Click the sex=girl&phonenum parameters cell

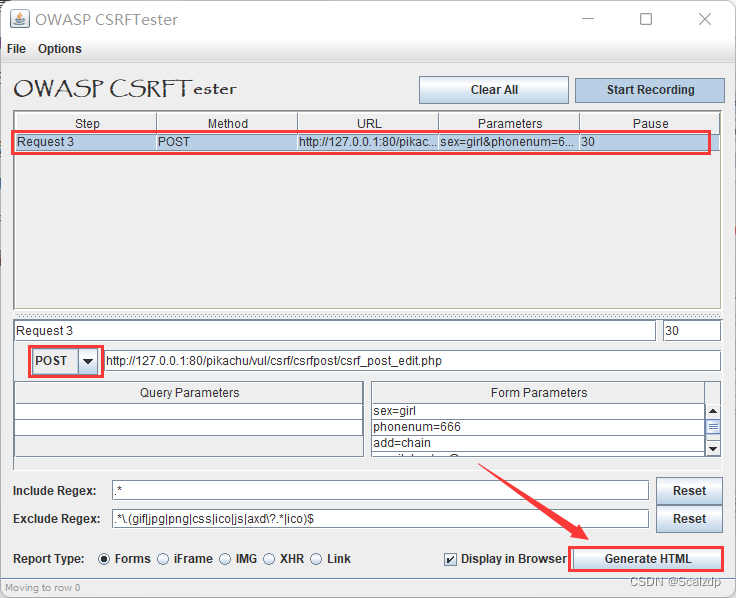click(x=509, y=142)
